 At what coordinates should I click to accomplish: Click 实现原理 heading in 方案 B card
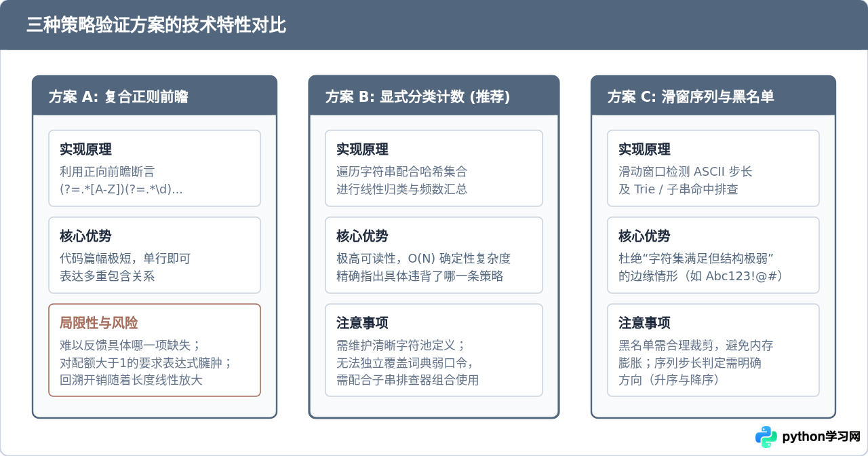point(362,149)
